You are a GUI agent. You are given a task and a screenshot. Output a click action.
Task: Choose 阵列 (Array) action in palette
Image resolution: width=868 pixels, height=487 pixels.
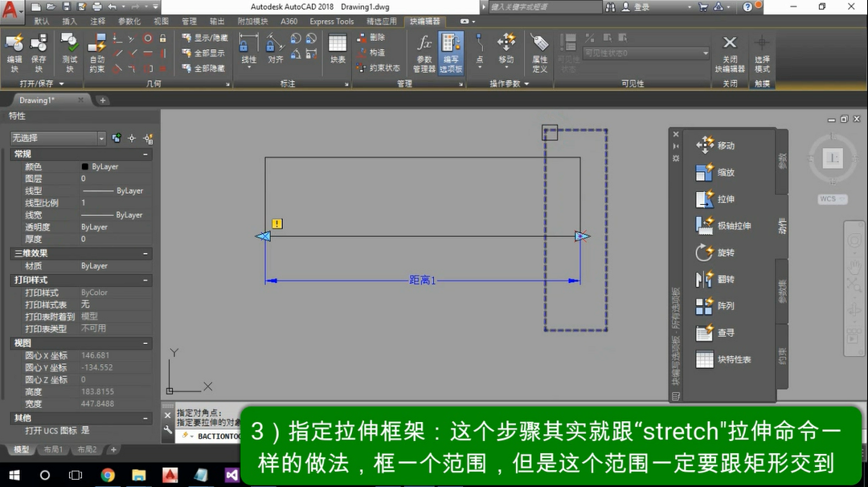click(715, 305)
